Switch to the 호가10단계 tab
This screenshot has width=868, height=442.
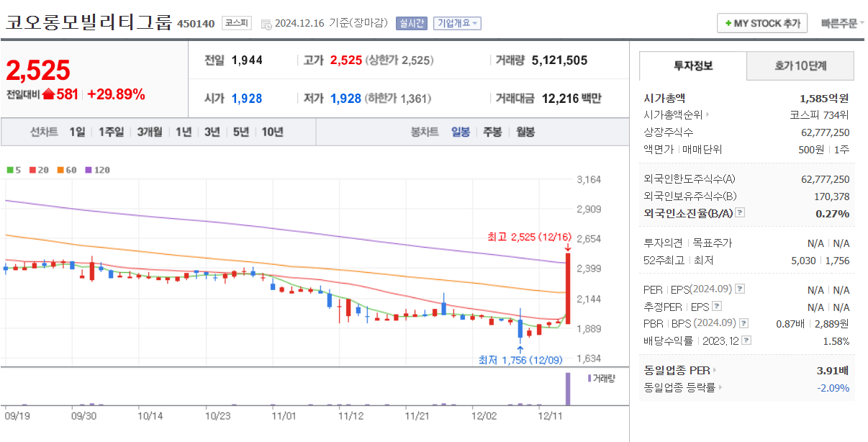point(800,66)
